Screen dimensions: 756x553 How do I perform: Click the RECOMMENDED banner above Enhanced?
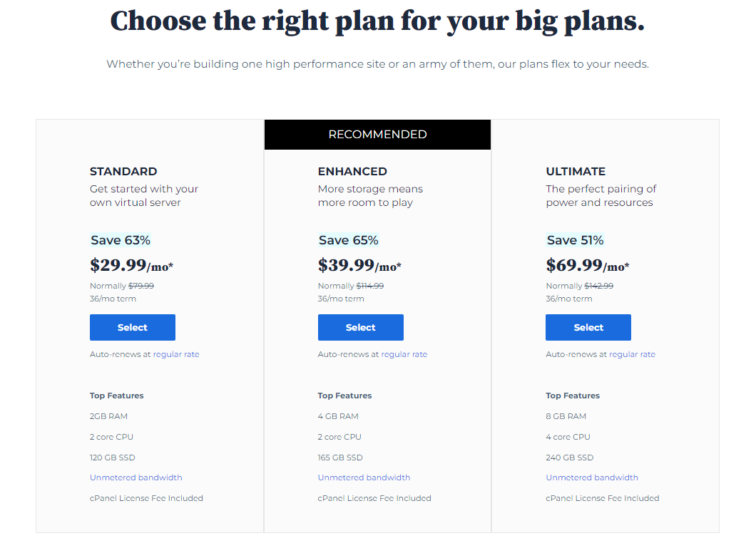[377, 135]
